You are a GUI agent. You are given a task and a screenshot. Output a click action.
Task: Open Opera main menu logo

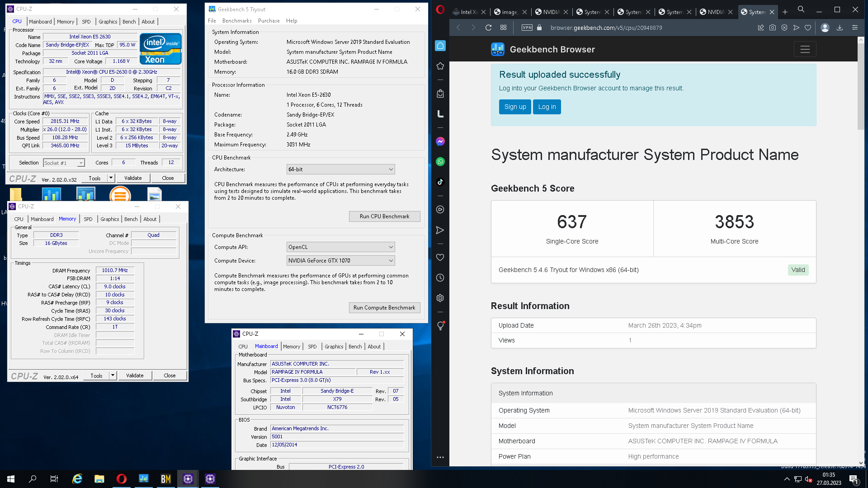[x=440, y=10]
